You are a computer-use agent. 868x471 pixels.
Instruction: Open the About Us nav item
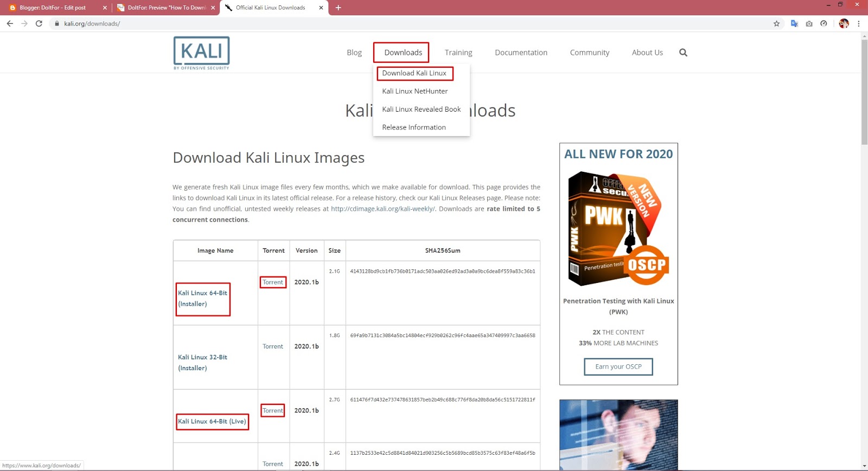(x=647, y=53)
